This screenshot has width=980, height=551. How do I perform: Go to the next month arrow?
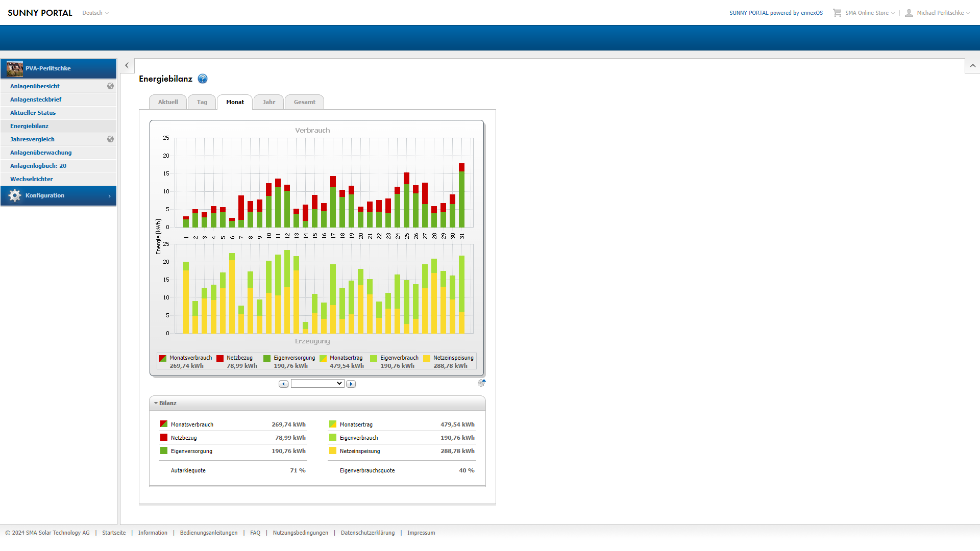351,384
